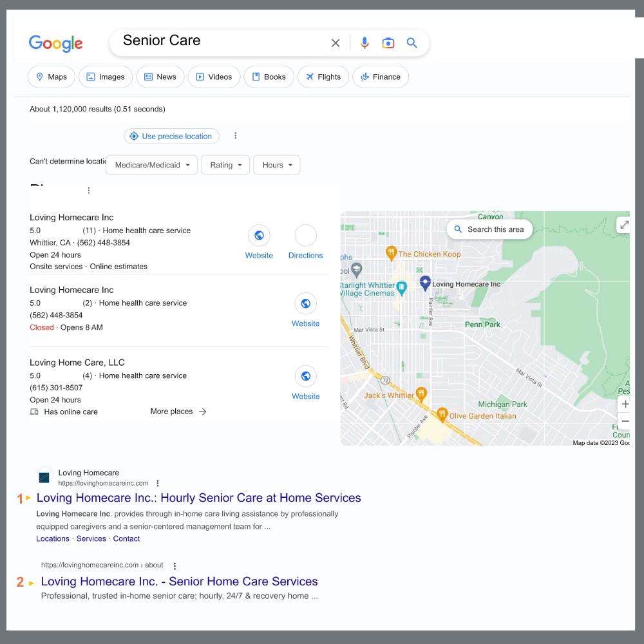
Task: Switch to the Maps tab
Action: (52, 77)
